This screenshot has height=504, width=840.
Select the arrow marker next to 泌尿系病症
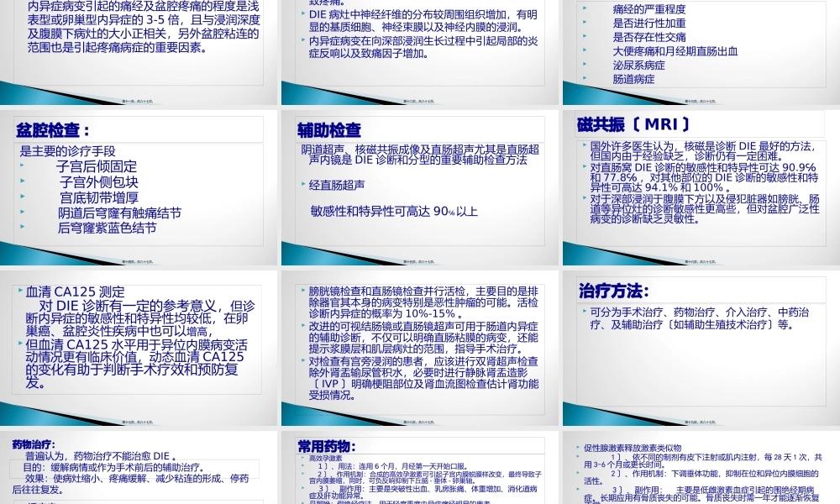pyautogui.click(x=584, y=64)
